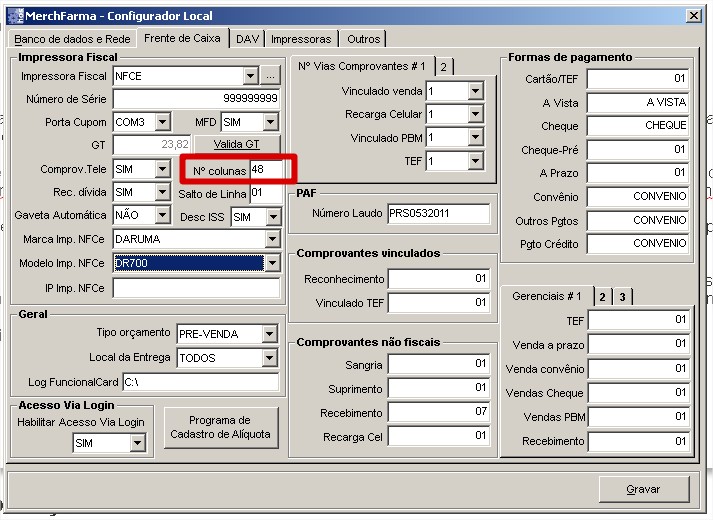Open the Marca Imp. NFCe DARUMA dropdown
713x520 pixels.
[x=271, y=240]
